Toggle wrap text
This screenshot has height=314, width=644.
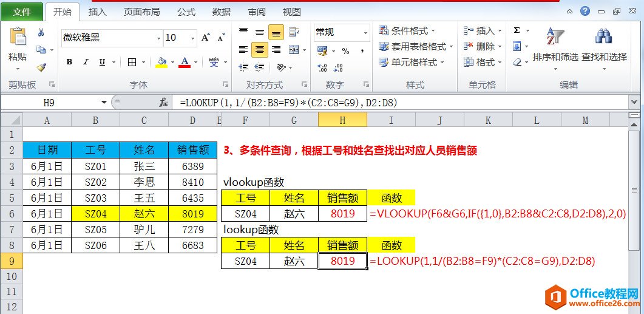click(293, 32)
